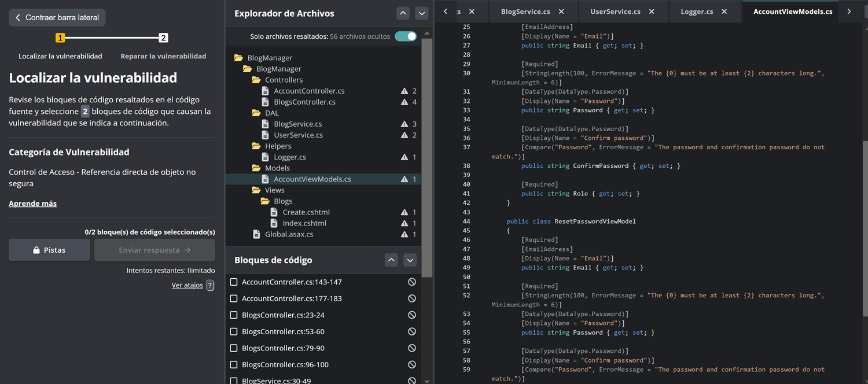Collapse the Explorador de Archivos panel up
The height and width of the screenshot is (384, 868).
click(403, 13)
